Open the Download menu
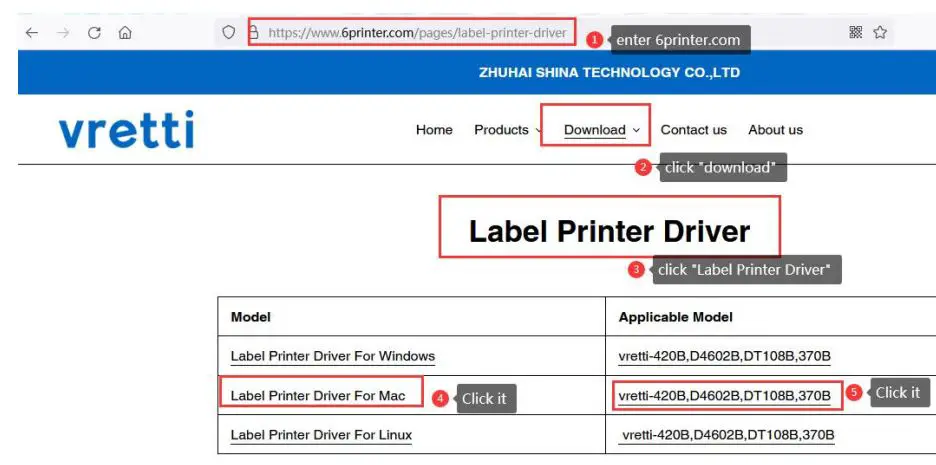This screenshot has width=936, height=465. pyautogui.click(x=595, y=130)
